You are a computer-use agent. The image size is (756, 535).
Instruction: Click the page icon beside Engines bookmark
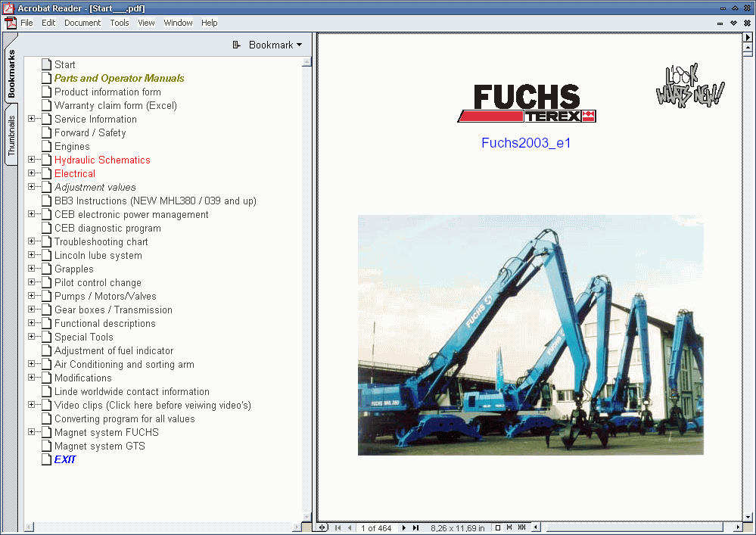coord(46,146)
